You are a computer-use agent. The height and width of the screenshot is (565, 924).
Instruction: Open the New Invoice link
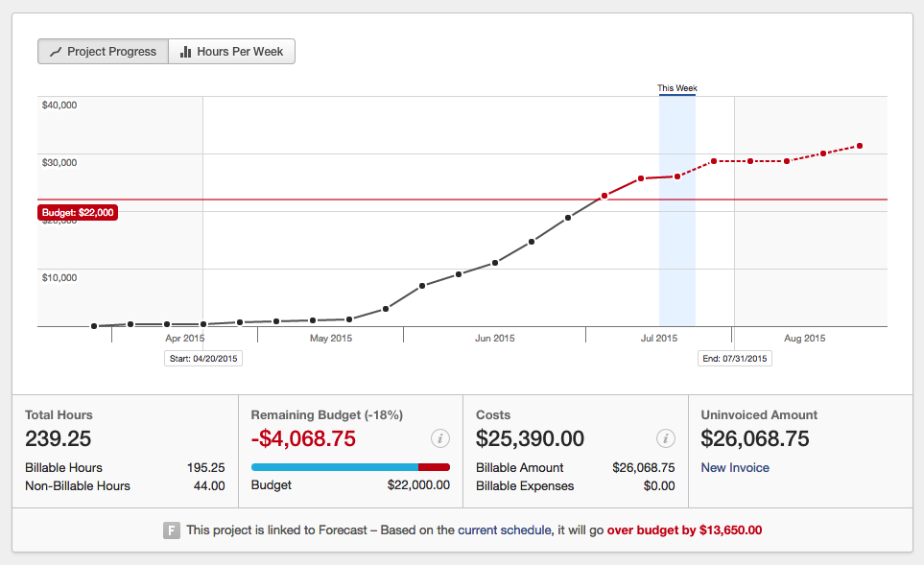[x=735, y=468]
